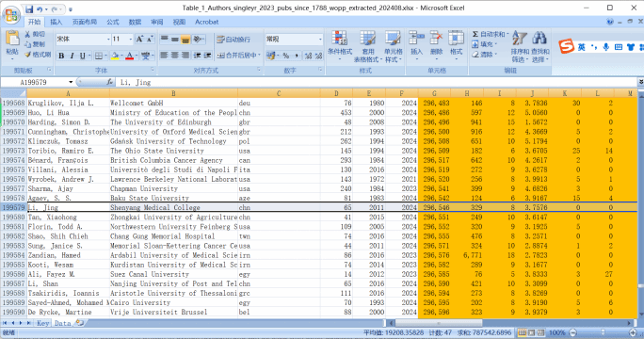This screenshot has height=339, width=644.
Task: Toggle top vertical alignment
Action: pyautogui.click(x=164, y=39)
